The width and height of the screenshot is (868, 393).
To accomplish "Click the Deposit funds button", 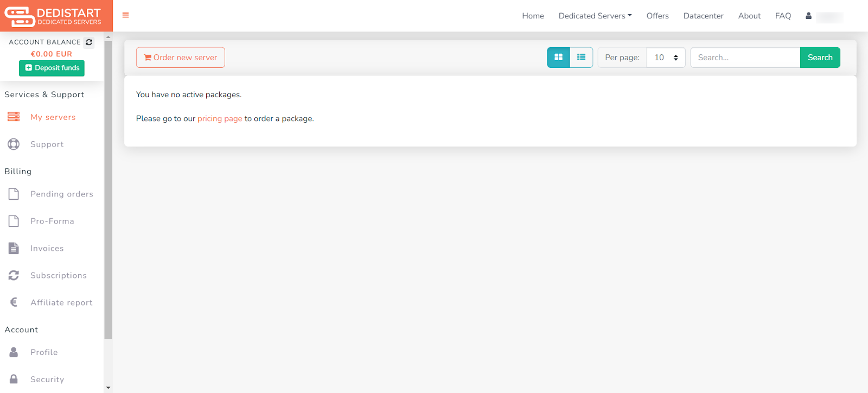I will coord(52,68).
